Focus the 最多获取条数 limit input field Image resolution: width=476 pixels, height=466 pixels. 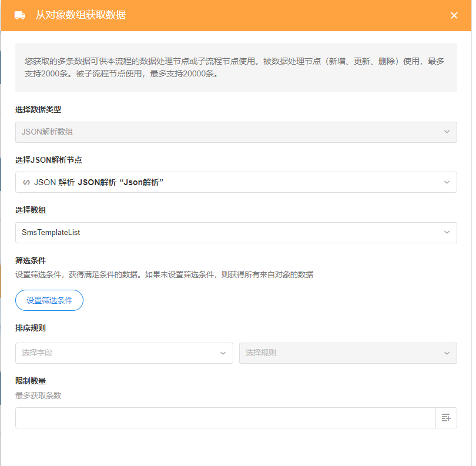point(224,418)
